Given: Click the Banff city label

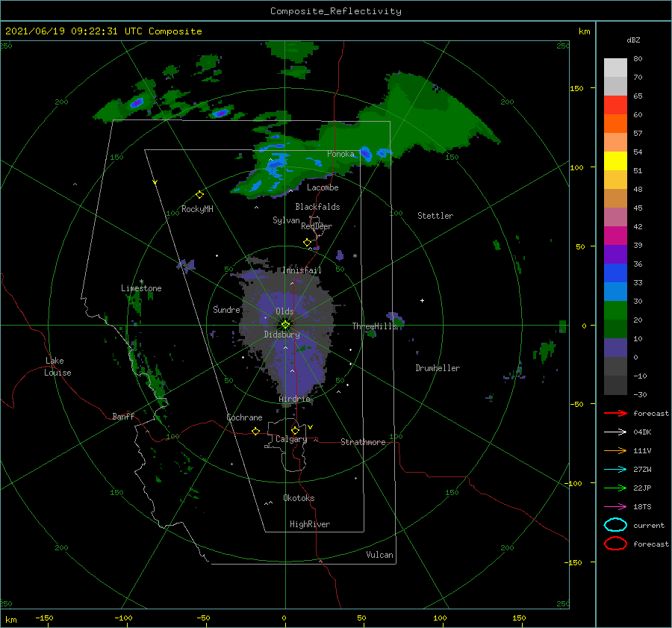Looking at the screenshot, I should pos(123,416).
